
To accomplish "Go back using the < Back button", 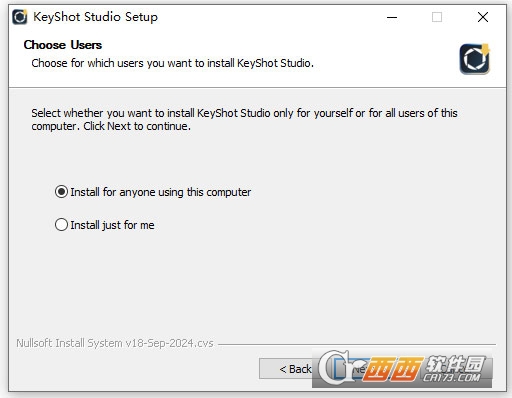I will [286, 369].
